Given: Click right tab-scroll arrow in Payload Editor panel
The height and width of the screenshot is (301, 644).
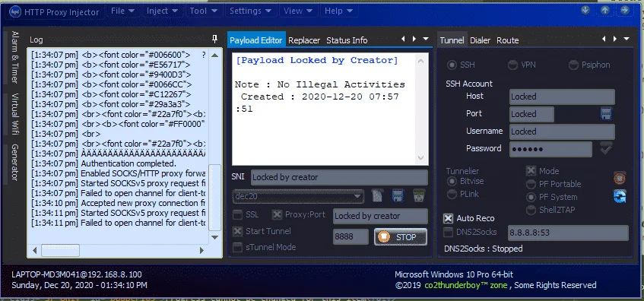Looking at the screenshot, I should coord(414,39).
